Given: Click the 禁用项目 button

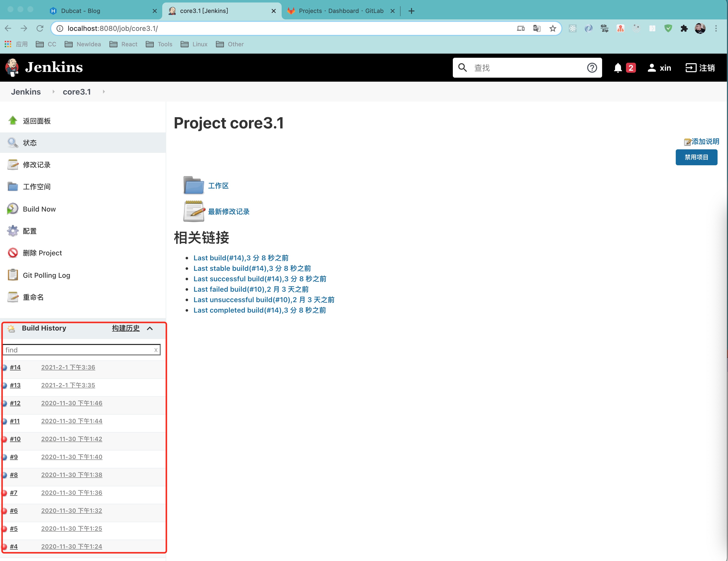Looking at the screenshot, I should click(x=696, y=157).
